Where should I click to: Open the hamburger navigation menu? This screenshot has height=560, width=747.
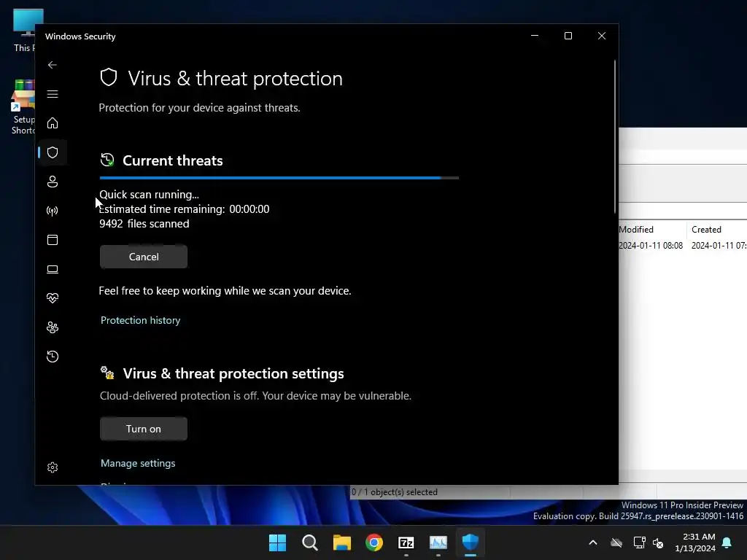(x=53, y=94)
